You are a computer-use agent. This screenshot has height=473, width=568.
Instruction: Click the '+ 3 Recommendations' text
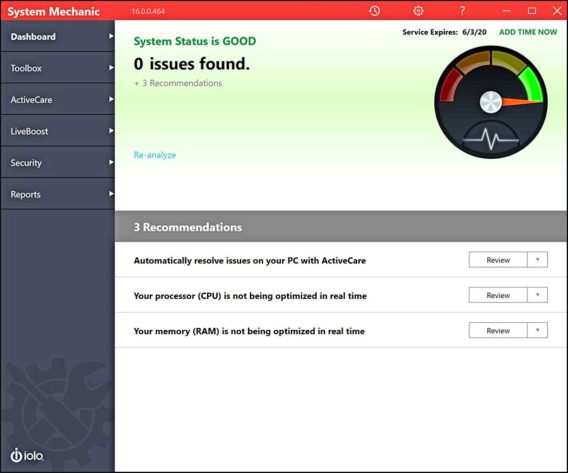pos(178,83)
